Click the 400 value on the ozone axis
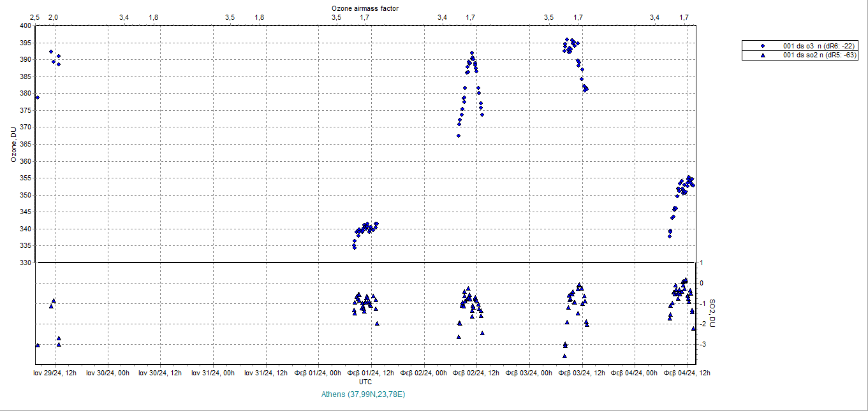This screenshot has height=411, width=868. 25,26
